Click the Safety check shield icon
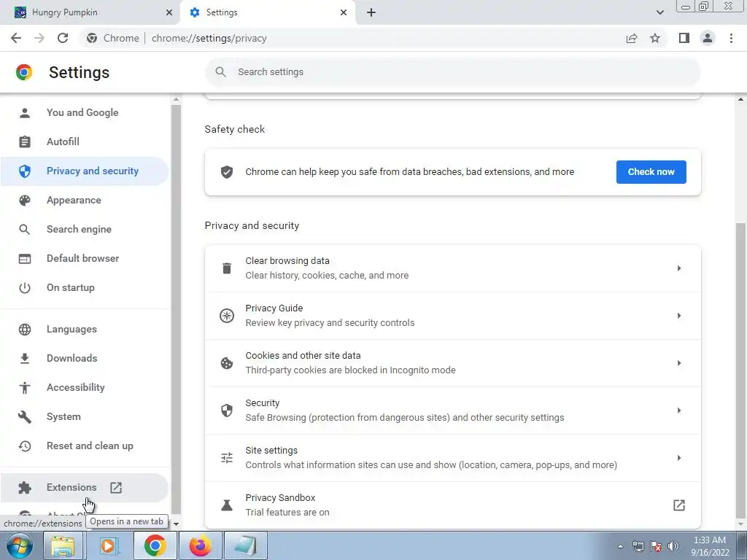This screenshot has width=747, height=560. (x=227, y=172)
